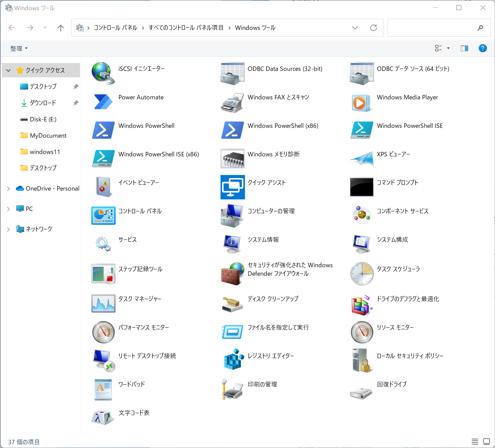
Task: Open the イベント ビューアー icon
Action: click(x=103, y=187)
